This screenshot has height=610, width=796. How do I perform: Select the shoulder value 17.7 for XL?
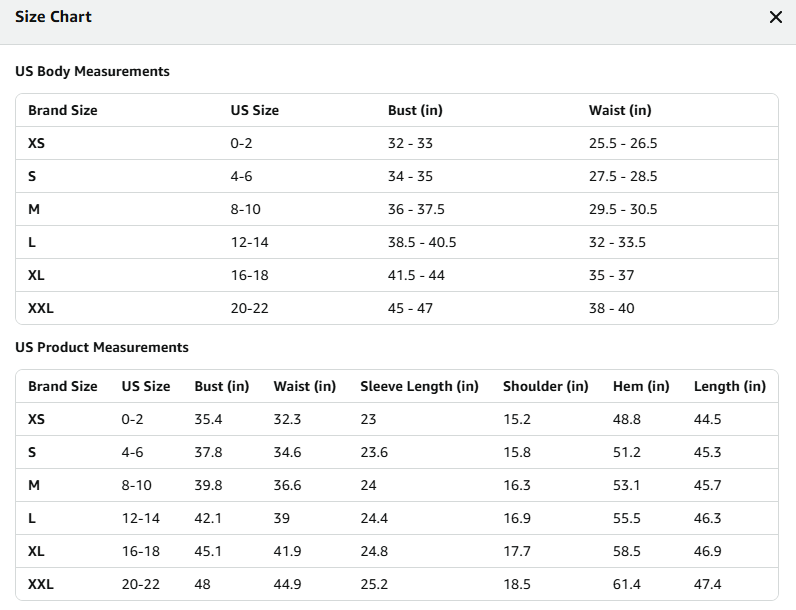[517, 551]
